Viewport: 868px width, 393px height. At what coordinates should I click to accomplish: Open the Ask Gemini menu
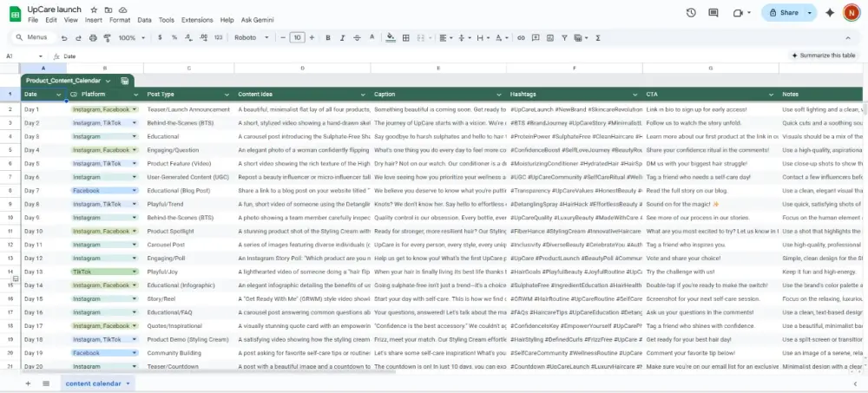(x=258, y=20)
